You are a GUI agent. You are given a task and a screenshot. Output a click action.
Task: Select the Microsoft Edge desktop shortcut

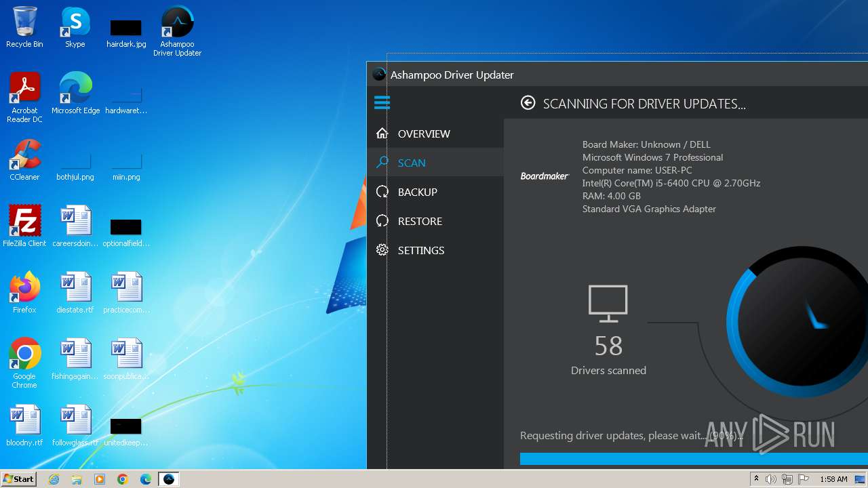pyautogui.click(x=75, y=94)
